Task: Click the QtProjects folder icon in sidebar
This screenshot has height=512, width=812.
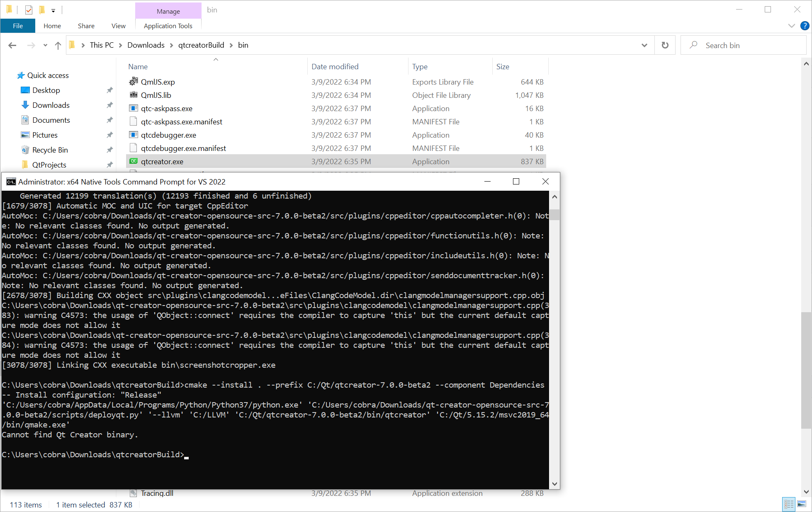Action: [25, 165]
